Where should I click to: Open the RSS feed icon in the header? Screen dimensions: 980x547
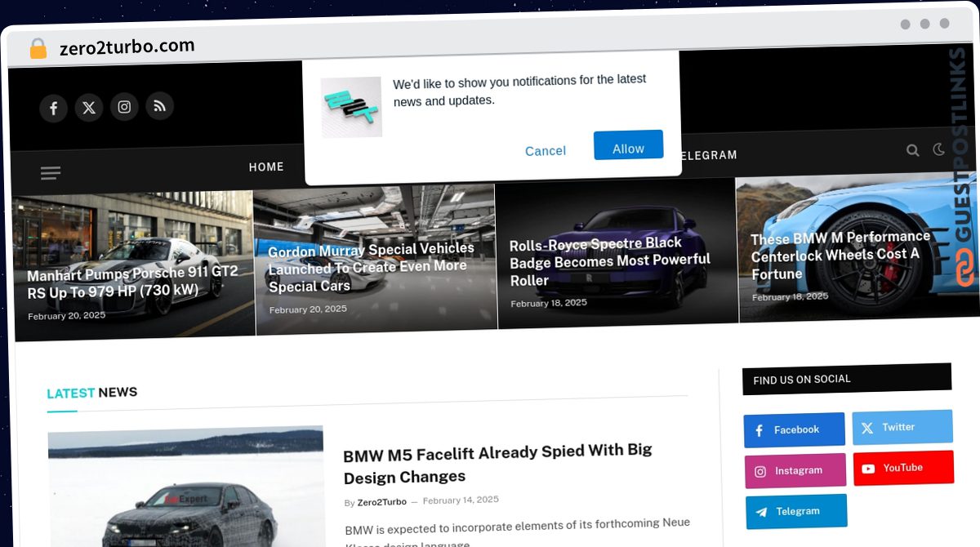[x=159, y=105]
